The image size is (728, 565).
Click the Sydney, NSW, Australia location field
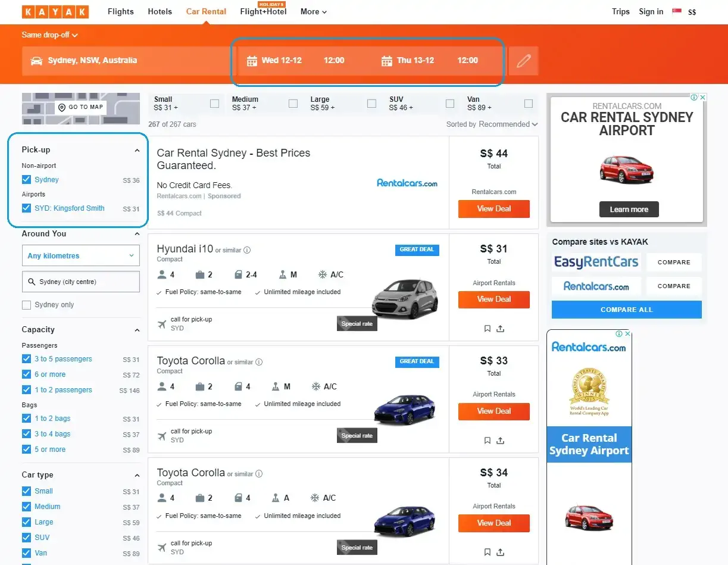126,61
